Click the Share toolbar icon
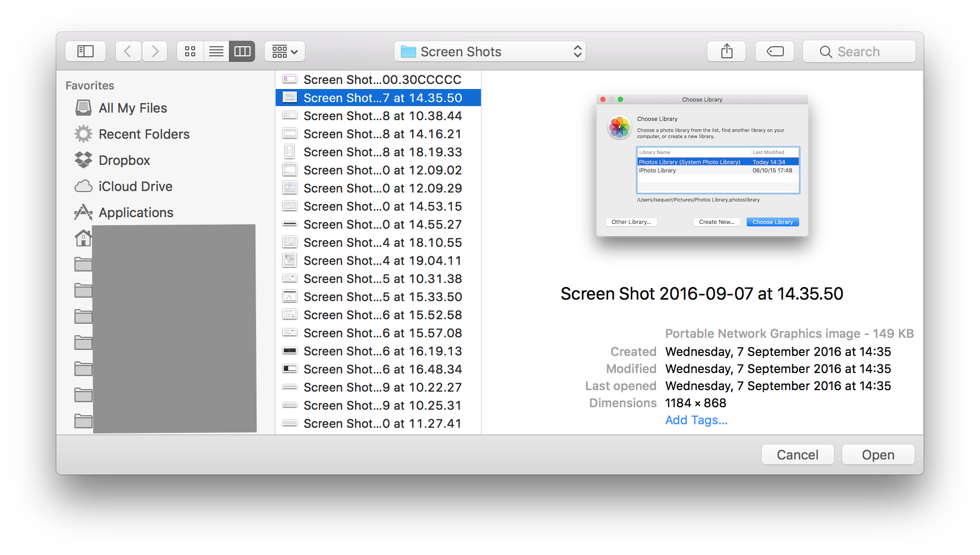 click(726, 51)
